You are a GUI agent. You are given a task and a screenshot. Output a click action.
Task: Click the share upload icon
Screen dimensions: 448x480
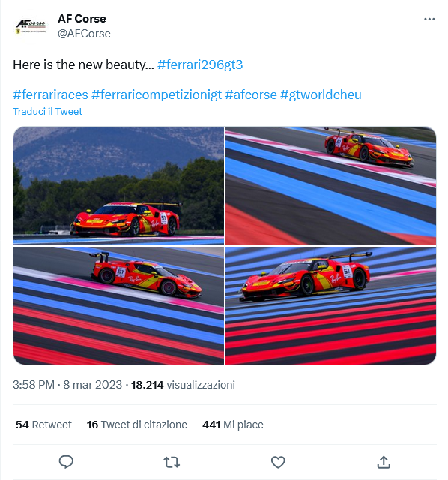(x=384, y=462)
